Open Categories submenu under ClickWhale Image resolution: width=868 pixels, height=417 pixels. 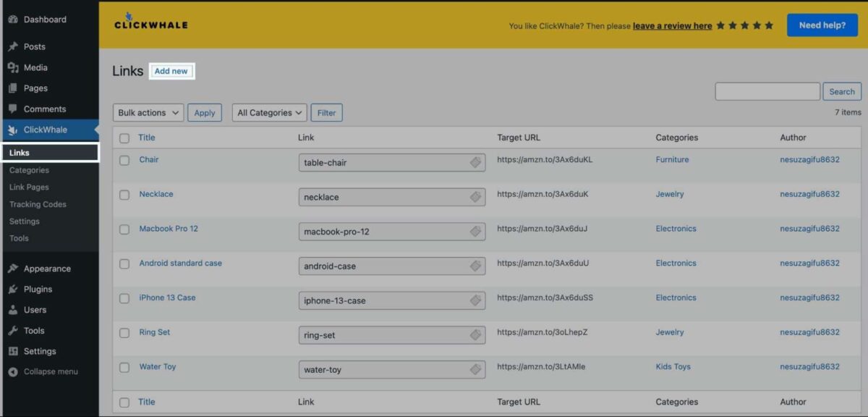pos(29,170)
